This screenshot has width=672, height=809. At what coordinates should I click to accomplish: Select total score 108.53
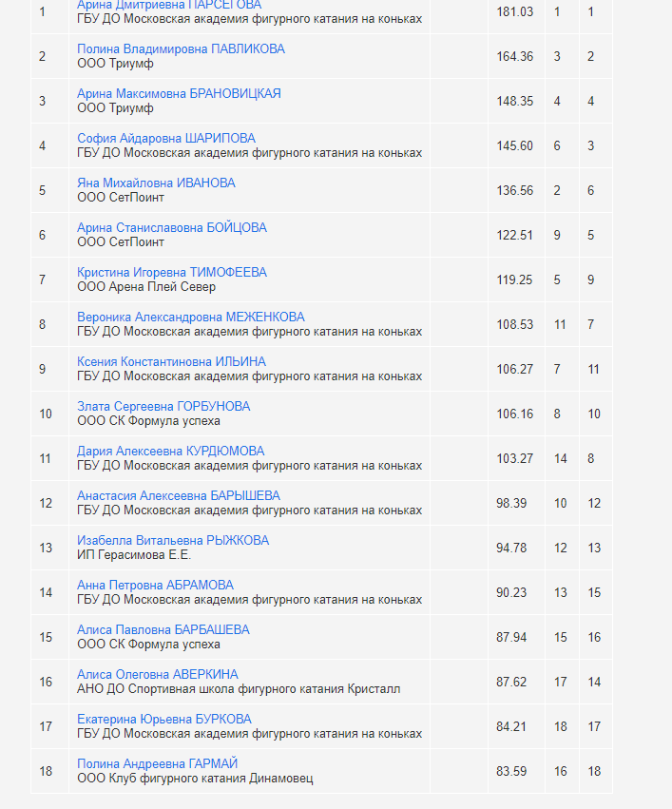tap(515, 324)
